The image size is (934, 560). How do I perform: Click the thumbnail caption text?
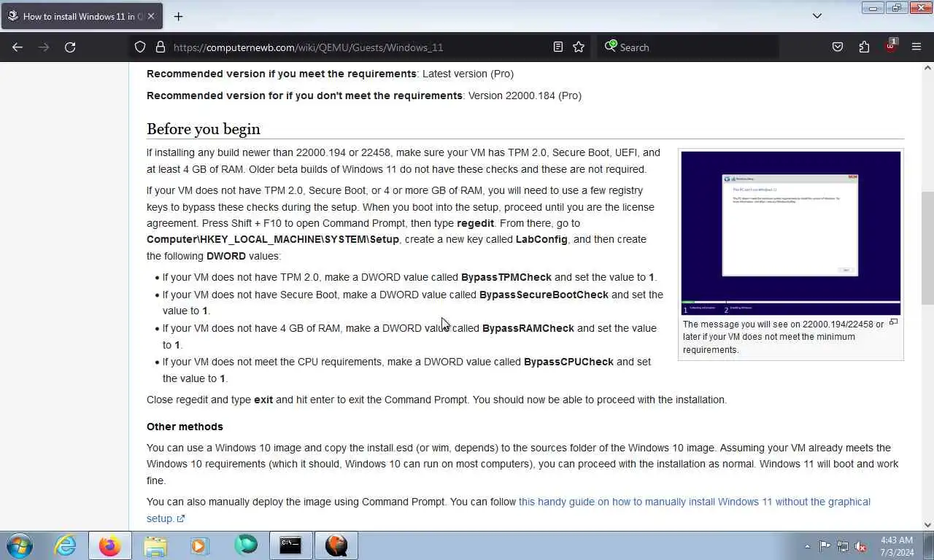click(783, 337)
